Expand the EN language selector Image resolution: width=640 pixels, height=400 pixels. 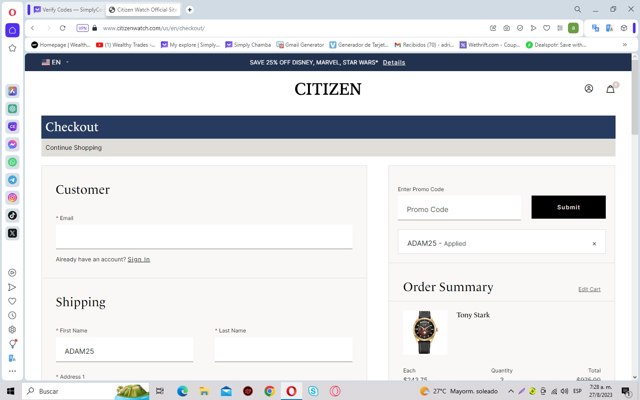tap(55, 62)
